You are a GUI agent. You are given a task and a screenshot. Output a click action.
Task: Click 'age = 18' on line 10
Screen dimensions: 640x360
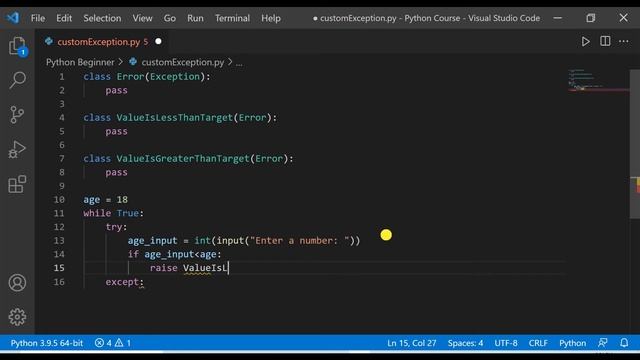(x=105, y=200)
